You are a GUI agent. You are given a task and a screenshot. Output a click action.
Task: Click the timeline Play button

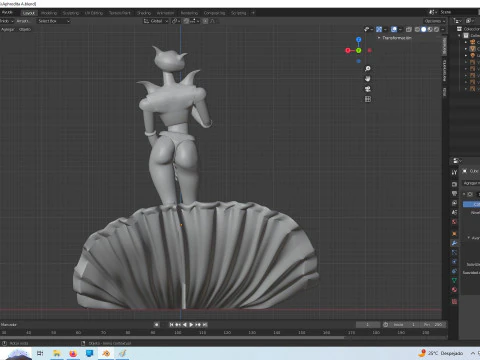point(191,324)
